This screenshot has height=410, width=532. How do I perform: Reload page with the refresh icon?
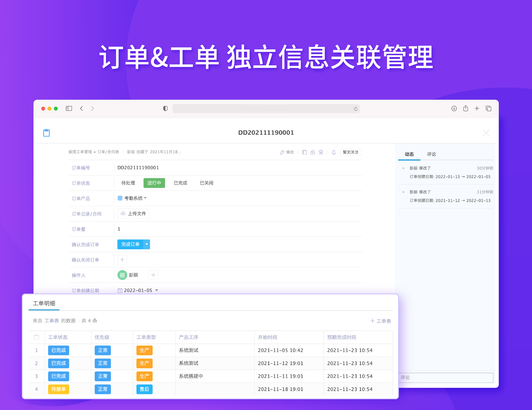(356, 109)
